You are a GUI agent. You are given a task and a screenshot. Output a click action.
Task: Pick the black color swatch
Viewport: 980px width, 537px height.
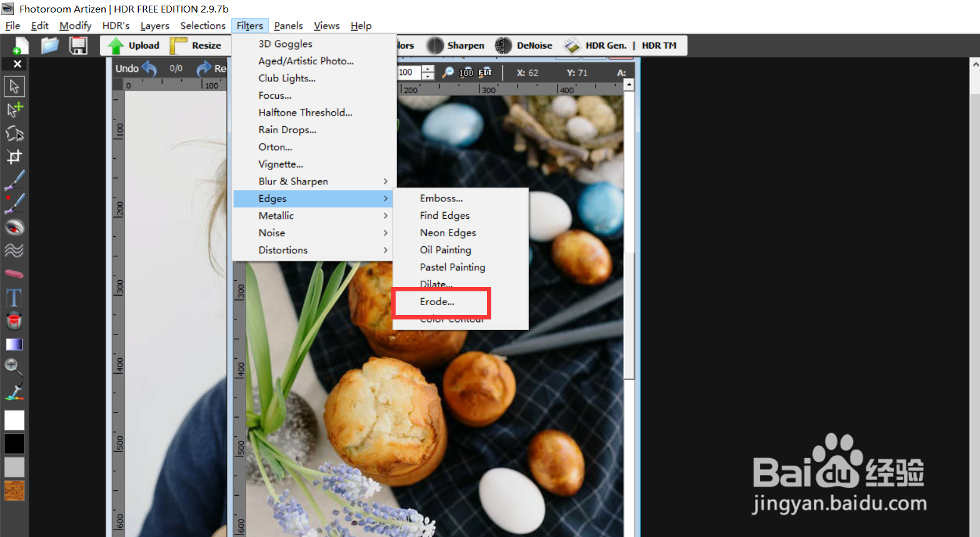(14, 444)
